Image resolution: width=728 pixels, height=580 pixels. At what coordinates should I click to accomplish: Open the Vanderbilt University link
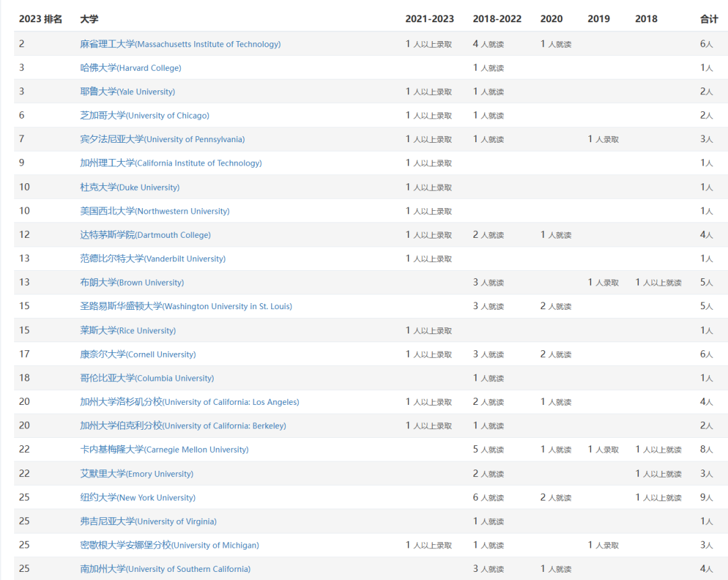(x=153, y=259)
